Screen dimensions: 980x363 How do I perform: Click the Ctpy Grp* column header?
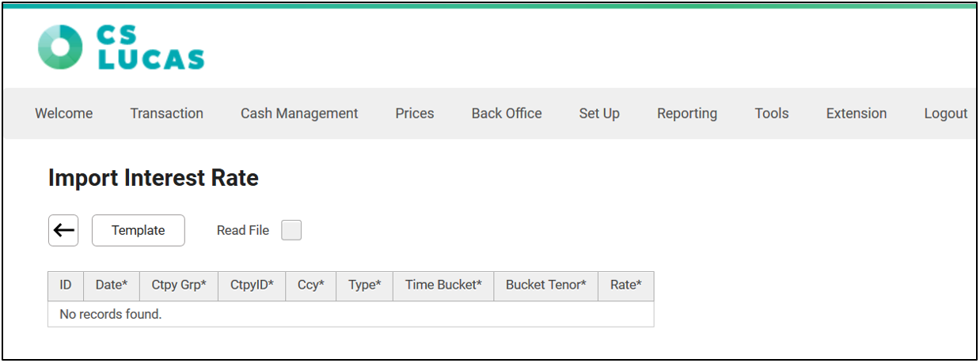coord(179,285)
